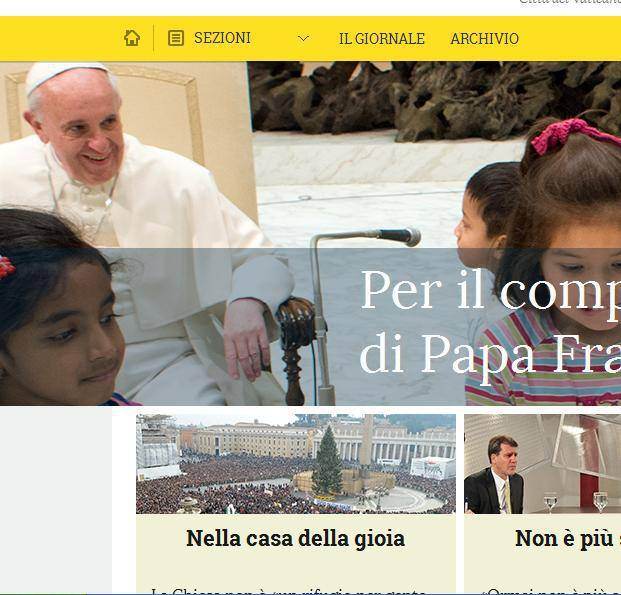
Task: Click the Christmas tree in the square photo
Action: point(327,460)
